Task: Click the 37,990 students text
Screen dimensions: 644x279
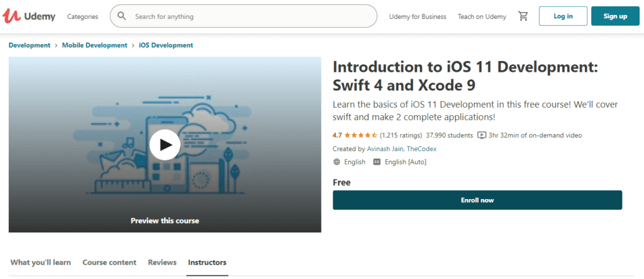Action: (449, 135)
